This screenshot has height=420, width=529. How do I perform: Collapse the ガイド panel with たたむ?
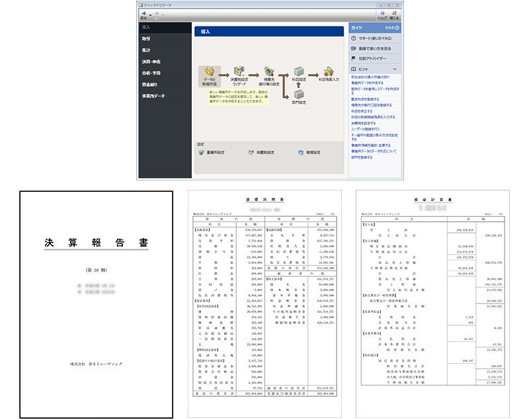pyautogui.click(x=391, y=28)
